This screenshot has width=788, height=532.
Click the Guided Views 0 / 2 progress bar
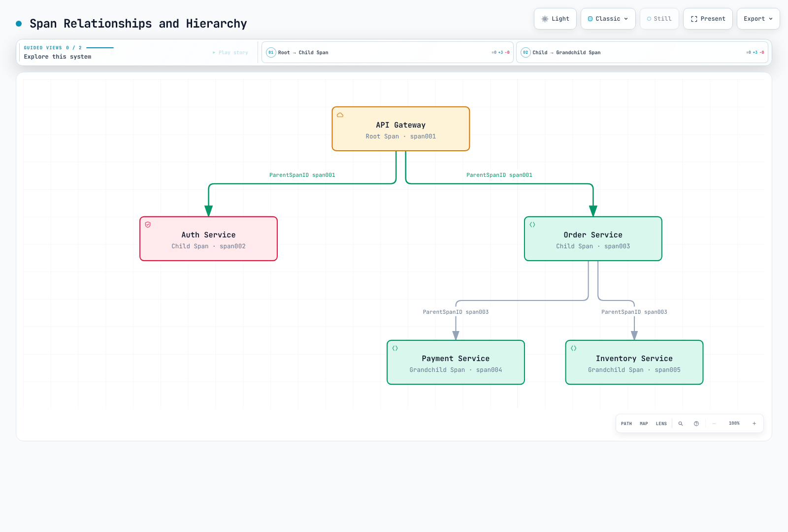(x=100, y=48)
